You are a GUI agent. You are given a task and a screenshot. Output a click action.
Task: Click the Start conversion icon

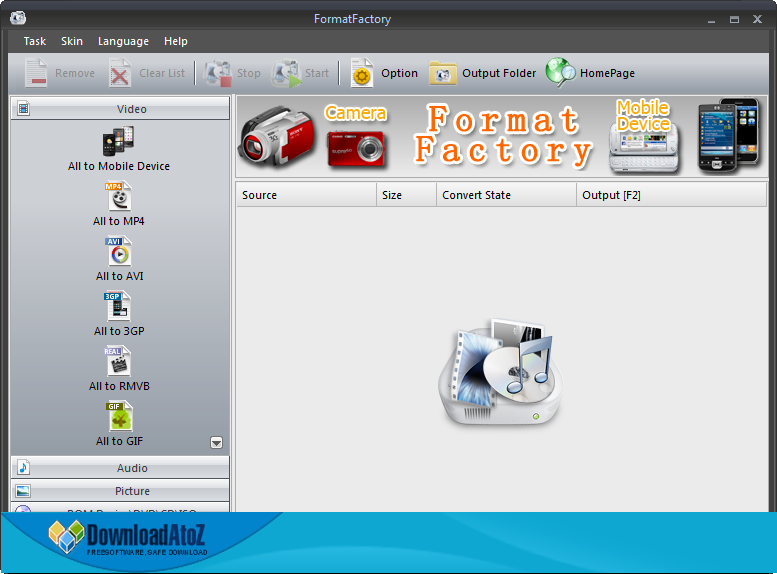pyautogui.click(x=286, y=73)
